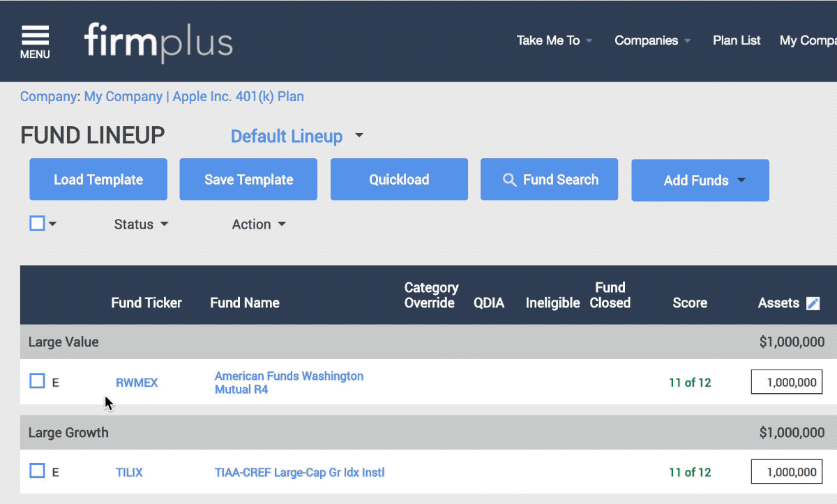The width and height of the screenshot is (837, 504).
Task: Open the Status dropdown
Action: coord(141,224)
